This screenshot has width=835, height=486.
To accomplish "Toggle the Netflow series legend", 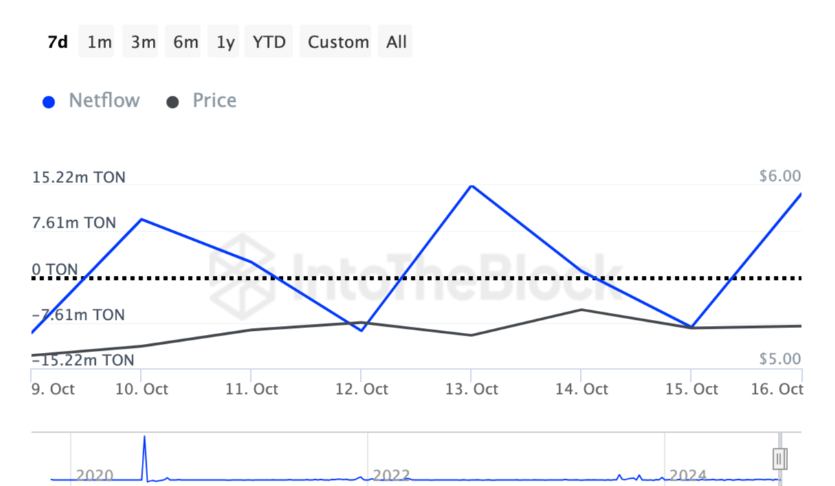I will click(x=104, y=100).
